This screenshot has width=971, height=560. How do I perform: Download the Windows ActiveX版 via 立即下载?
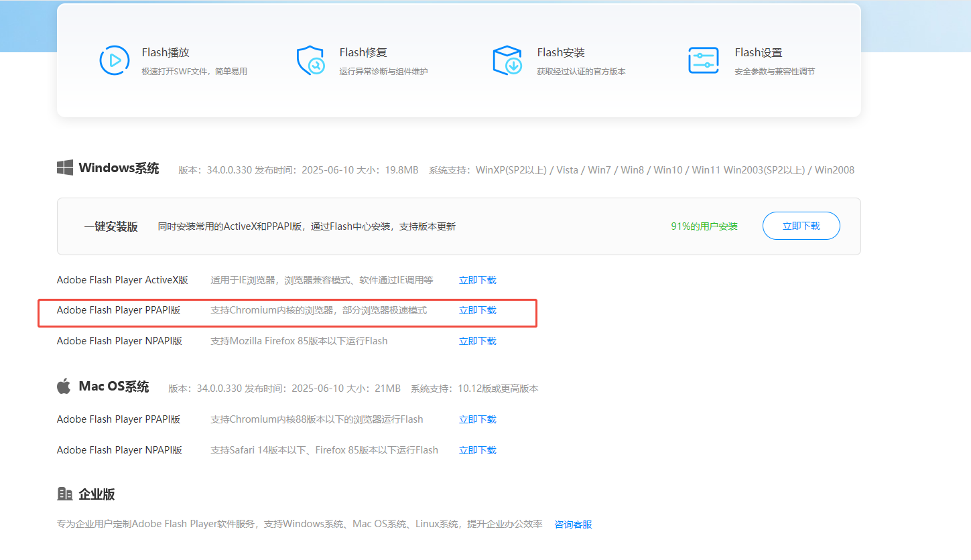click(x=478, y=280)
